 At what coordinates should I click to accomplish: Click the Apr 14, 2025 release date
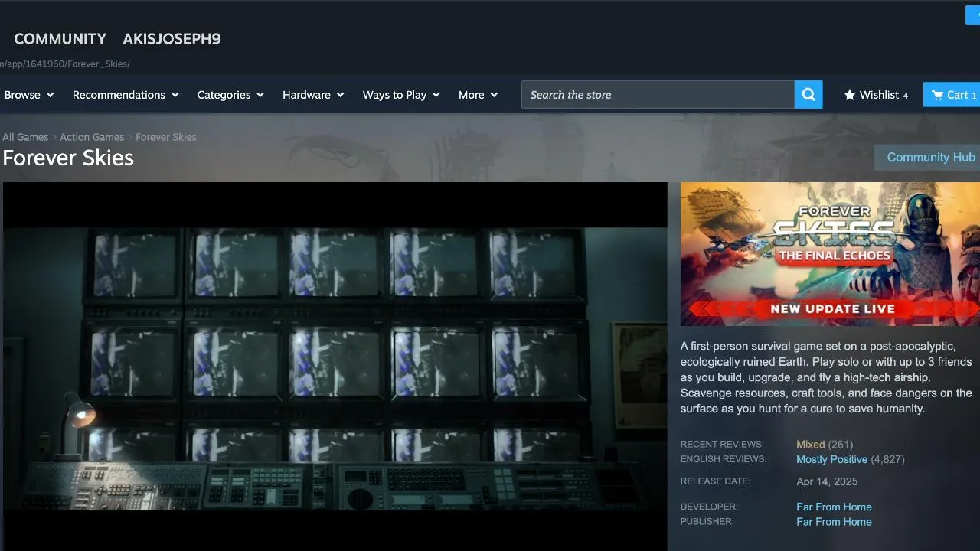coord(827,482)
